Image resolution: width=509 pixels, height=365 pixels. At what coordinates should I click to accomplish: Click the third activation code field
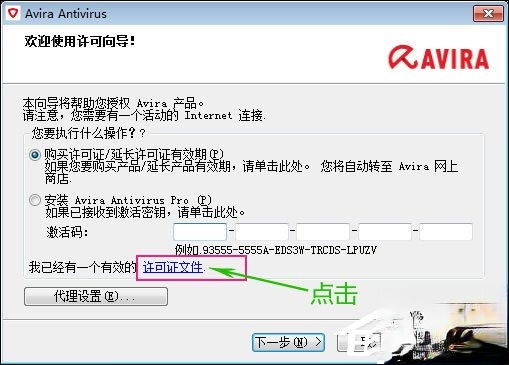click(323, 232)
